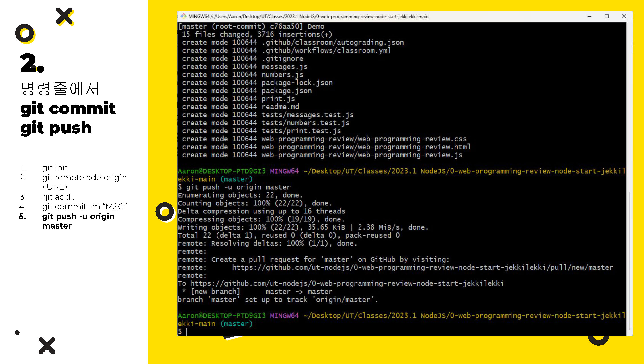Select git remote add origin step 2
Image resolution: width=644 pixels, height=364 pixels.
[x=84, y=182]
